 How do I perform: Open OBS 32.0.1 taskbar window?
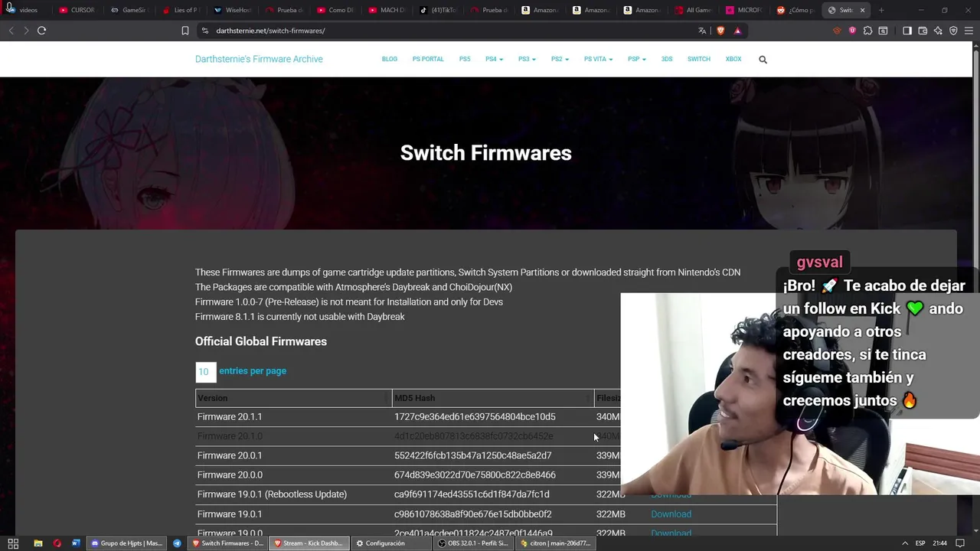(x=472, y=543)
